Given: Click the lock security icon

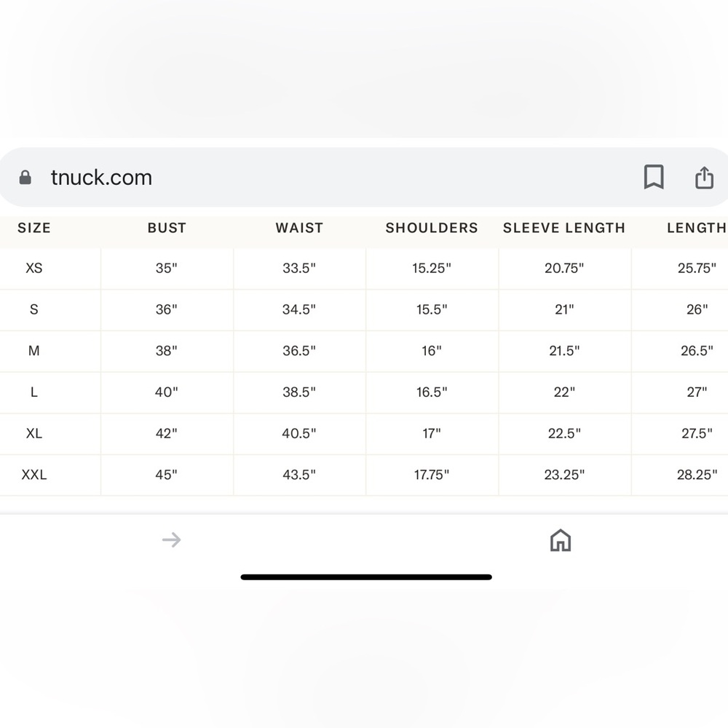Looking at the screenshot, I should tap(25, 177).
